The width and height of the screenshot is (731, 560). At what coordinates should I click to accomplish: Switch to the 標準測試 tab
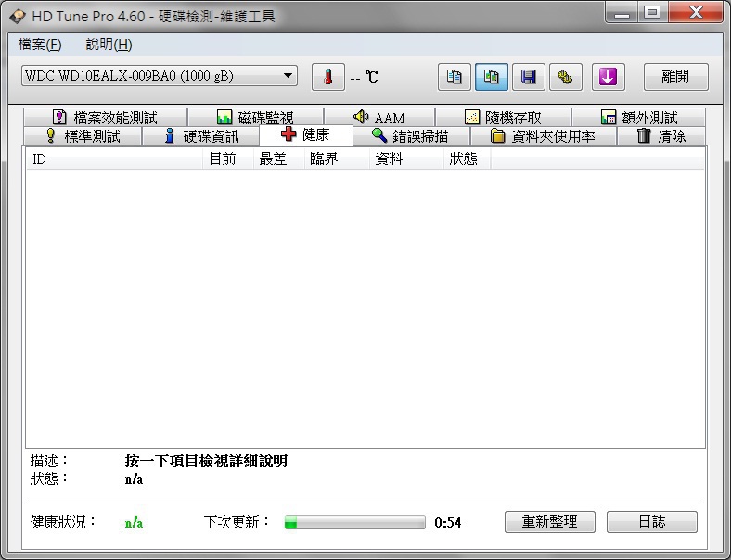[x=83, y=136]
